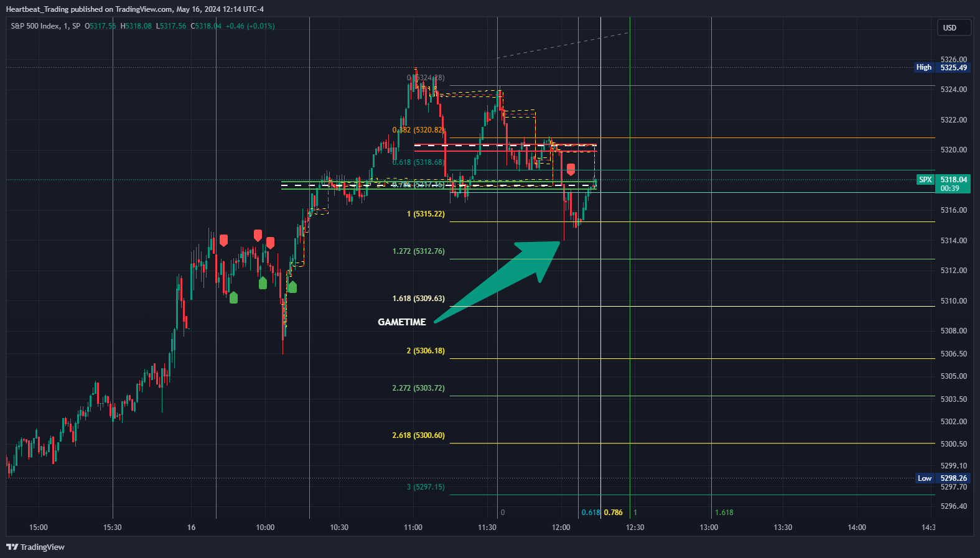Viewport: 980px width, 558px height.
Task: Click the 5326.00 price axis label
Action: [x=954, y=60]
